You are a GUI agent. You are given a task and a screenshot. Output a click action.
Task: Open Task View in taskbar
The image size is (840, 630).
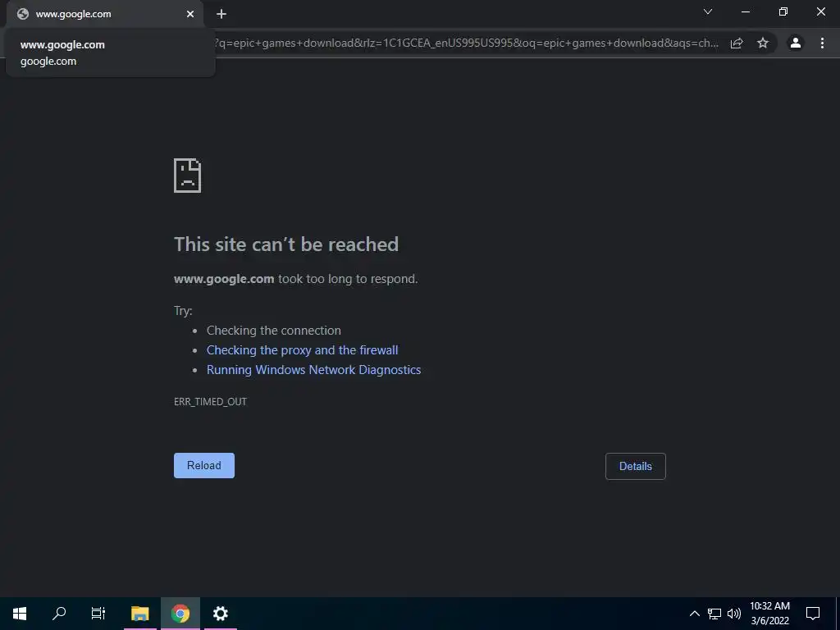[98, 614]
